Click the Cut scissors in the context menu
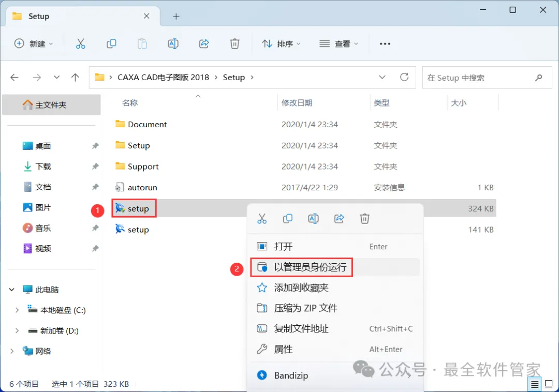Screen dimensions: 559x392 pyautogui.click(x=262, y=219)
